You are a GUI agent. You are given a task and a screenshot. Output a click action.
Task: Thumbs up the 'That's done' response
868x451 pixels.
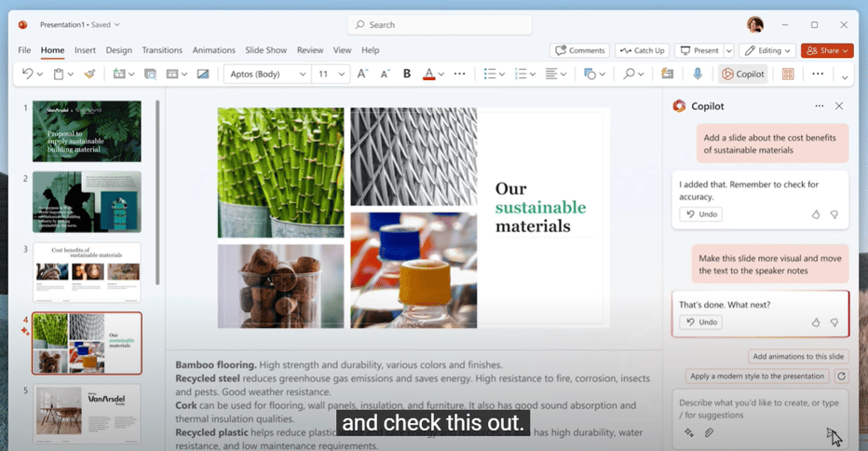pos(816,321)
